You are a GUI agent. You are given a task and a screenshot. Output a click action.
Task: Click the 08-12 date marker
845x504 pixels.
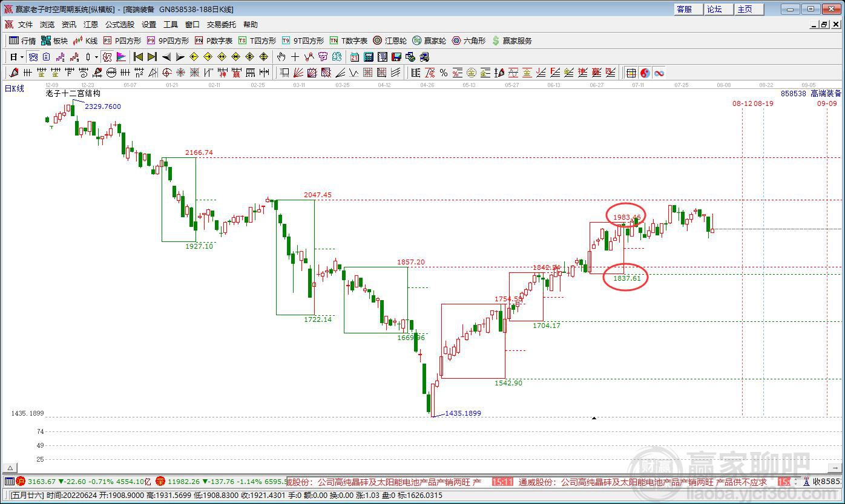[742, 103]
